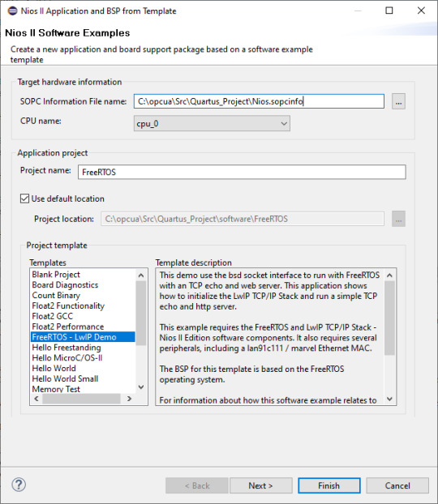Screen dimensions: 438x504
Task: Select the Hello MicroC/OS-II template
Action: [67, 358]
